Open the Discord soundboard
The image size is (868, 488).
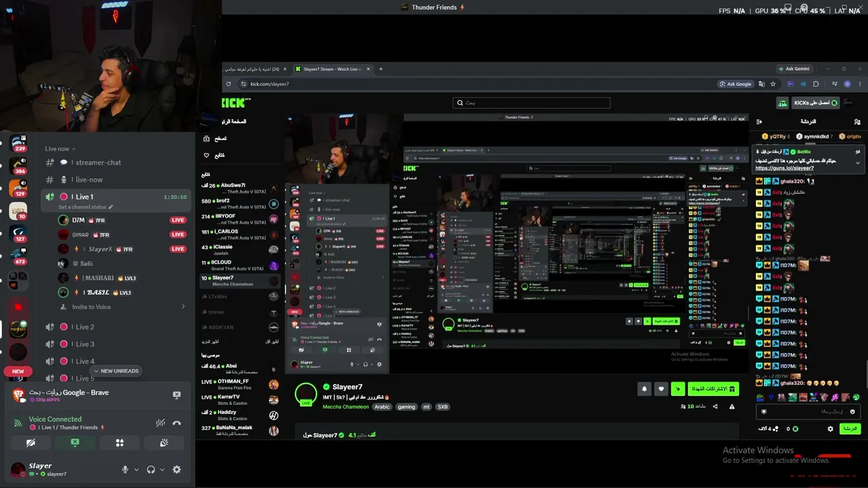164,443
